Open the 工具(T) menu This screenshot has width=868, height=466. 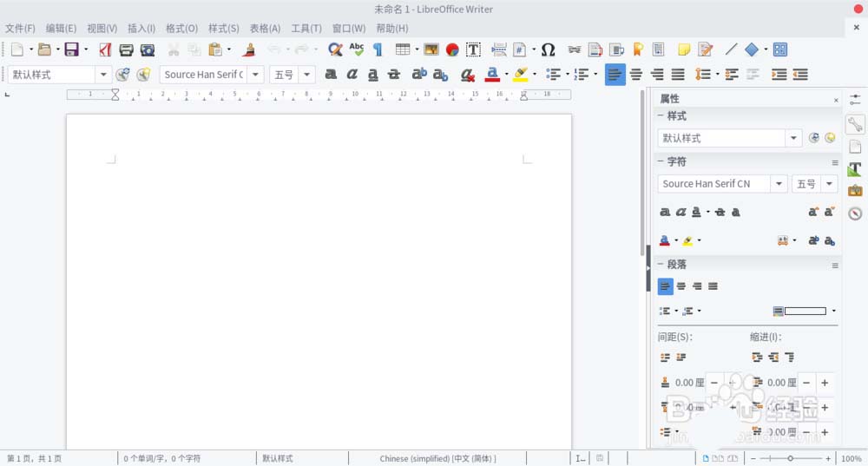coord(306,29)
